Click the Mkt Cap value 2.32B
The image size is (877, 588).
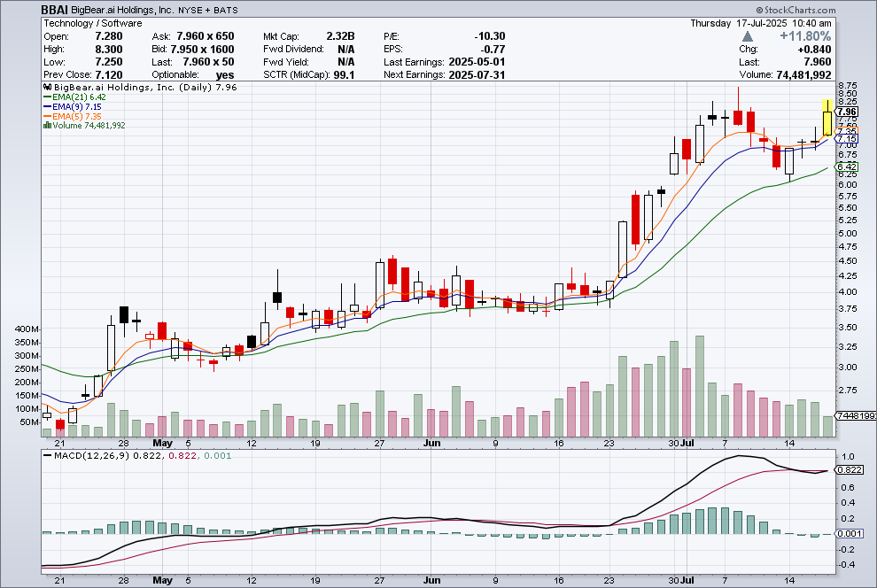(x=341, y=36)
